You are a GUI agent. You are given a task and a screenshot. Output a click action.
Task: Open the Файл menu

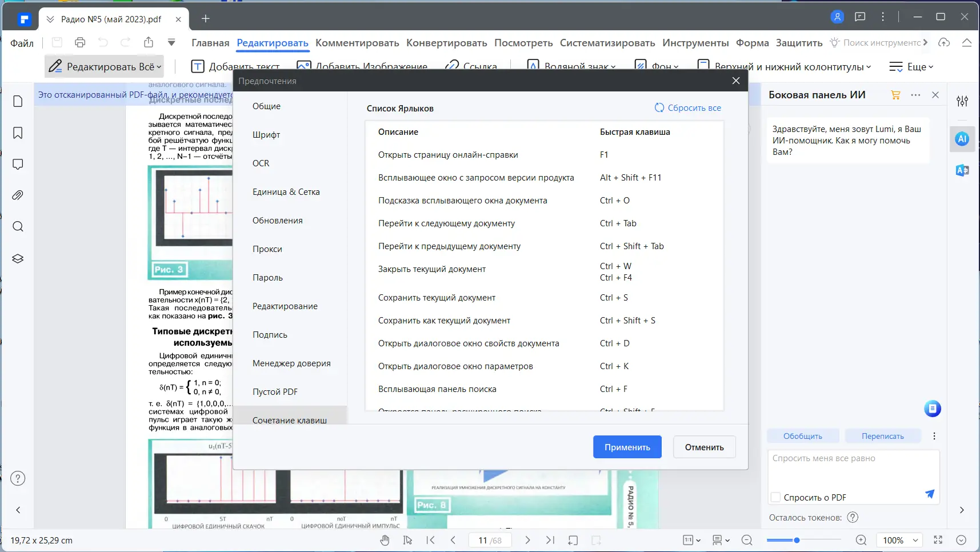tap(22, 43)
